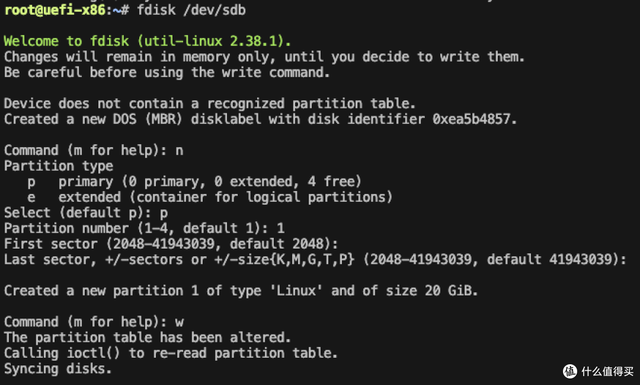Screen dimensions: 640x385
Task: Click the 'Calling ioctl()' output line
Action: (171, 353)
